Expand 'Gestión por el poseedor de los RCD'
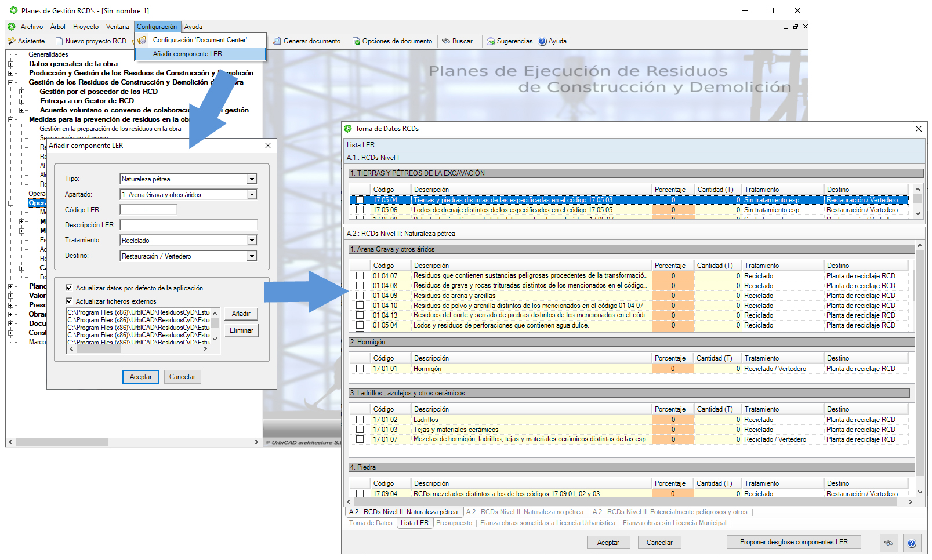This screenshot has height=560, width=932. pyautogui.click(x=22, y=92)
